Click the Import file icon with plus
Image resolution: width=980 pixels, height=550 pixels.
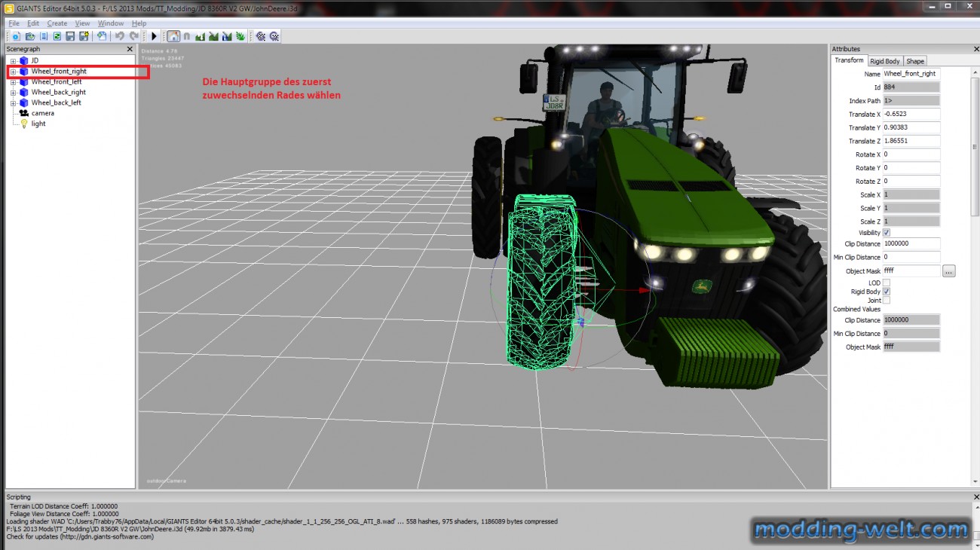tap(101, 36)
